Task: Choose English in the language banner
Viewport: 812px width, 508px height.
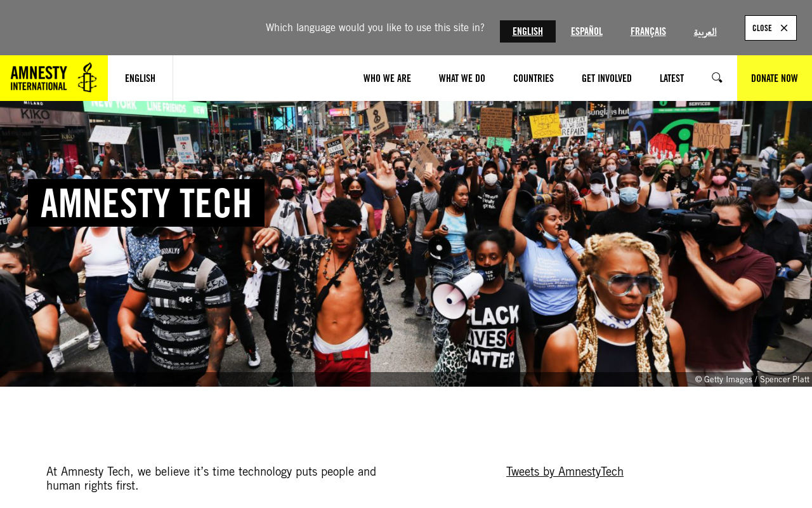Action: pyautogui.click(x=527, y=31)
